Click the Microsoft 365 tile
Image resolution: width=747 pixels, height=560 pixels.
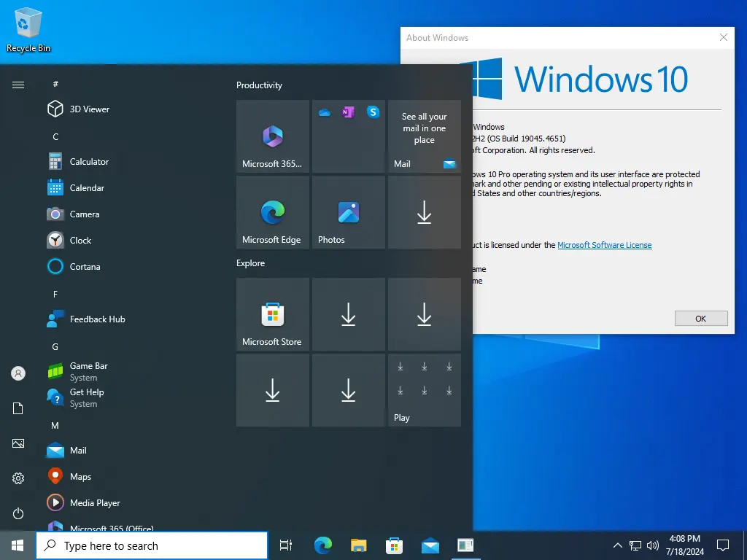[273, 136]
